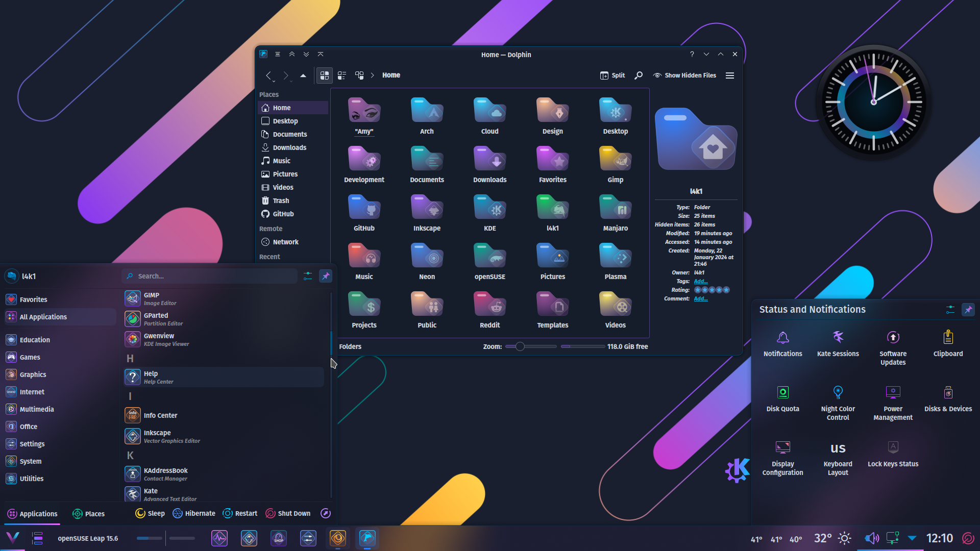
Task: Switch Dolphin to Compact view mode
Action: click(x=342, y=76)
